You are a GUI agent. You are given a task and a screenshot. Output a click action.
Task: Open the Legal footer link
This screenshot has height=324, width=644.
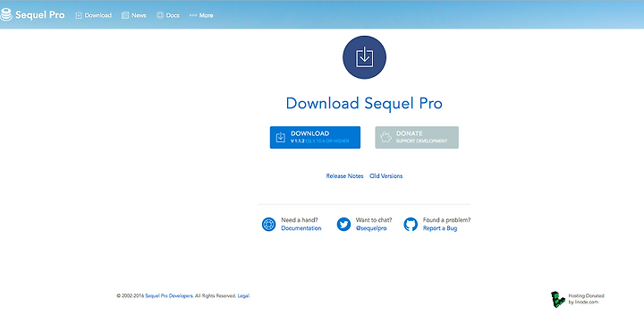[x=243, y=295]
